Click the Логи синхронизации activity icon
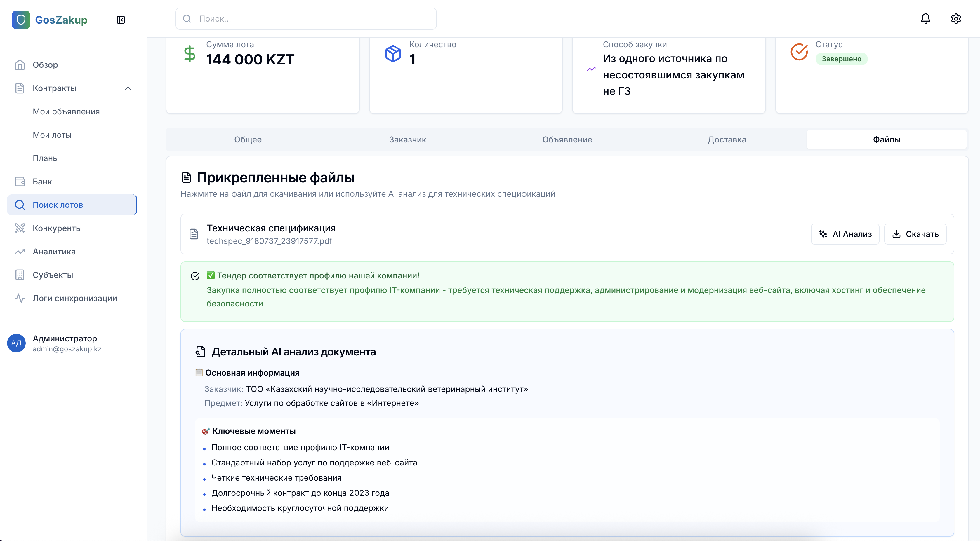This screenshot has height=541, width=980. [x=20, y=299]
